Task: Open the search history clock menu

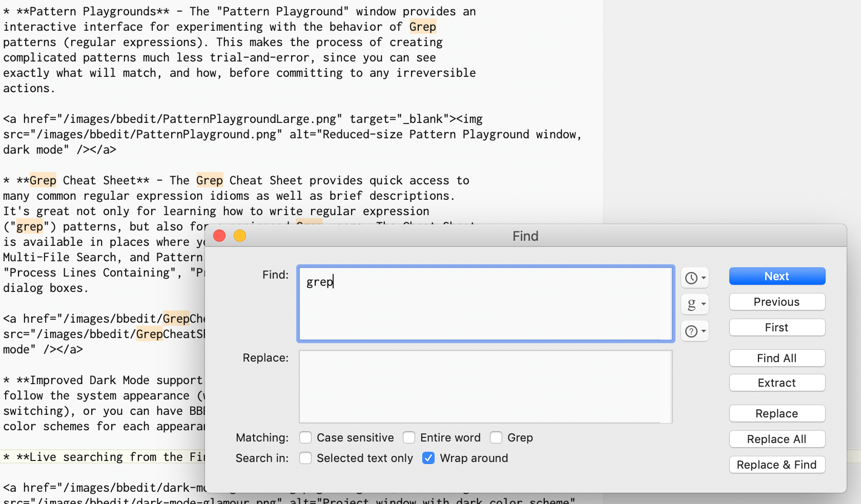Action: [694, 278]
